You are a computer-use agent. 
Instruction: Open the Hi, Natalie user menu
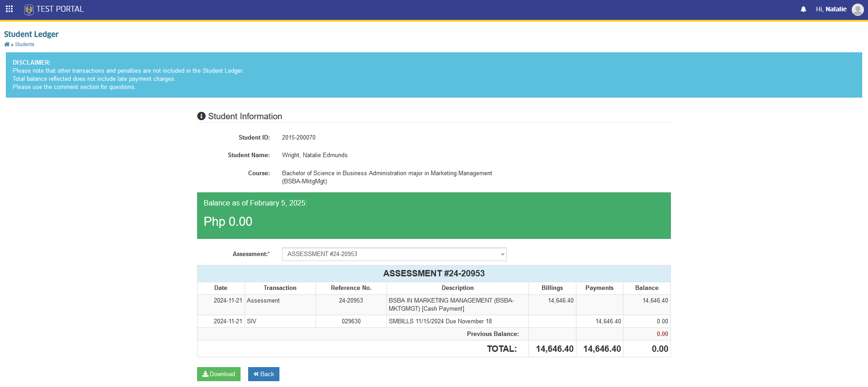click(831, 9)
